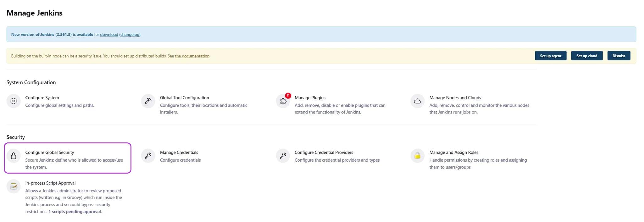The image size is (644, 222).
Task: Click the Configure Global Security lock icon
Action: click(14, 156)
